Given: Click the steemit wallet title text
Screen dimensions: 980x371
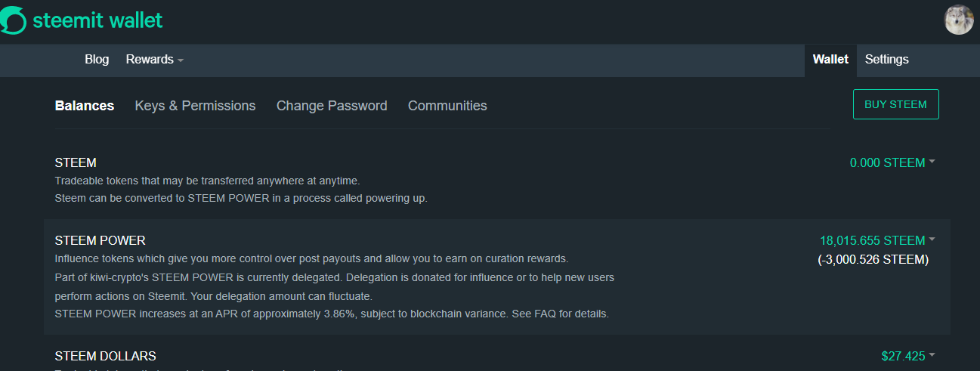Looking at the screenshot, I should (97, 20).
